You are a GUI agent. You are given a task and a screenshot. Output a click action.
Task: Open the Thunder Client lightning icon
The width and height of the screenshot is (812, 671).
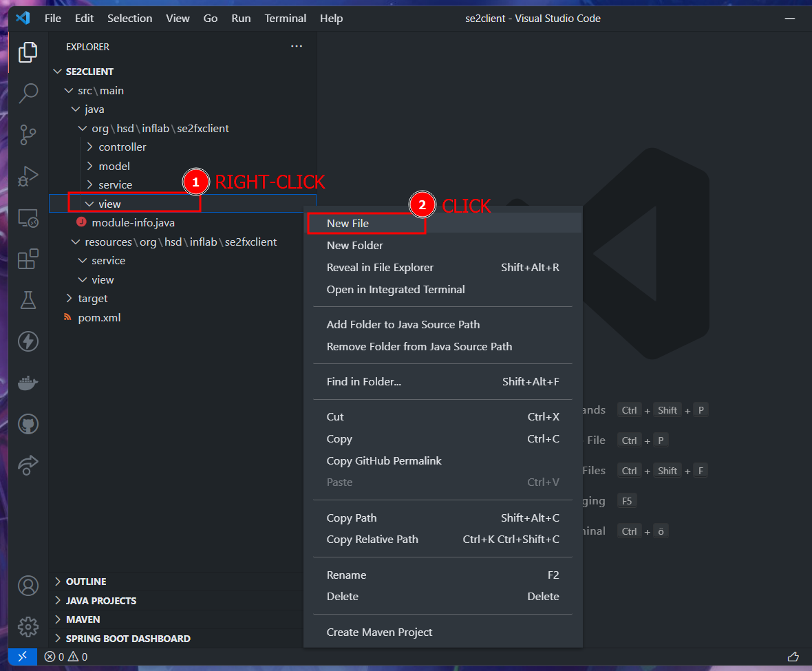[x=28, y=341]
